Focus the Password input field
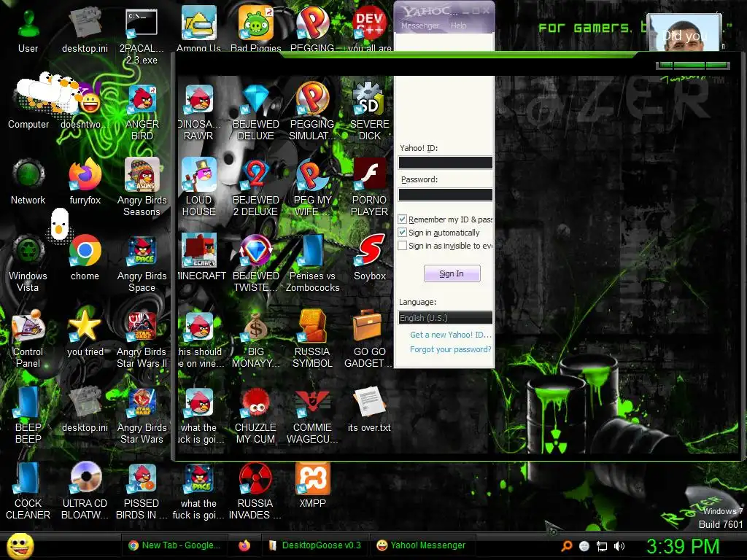This screenshot has width=747, height=560. click(446, 194)
